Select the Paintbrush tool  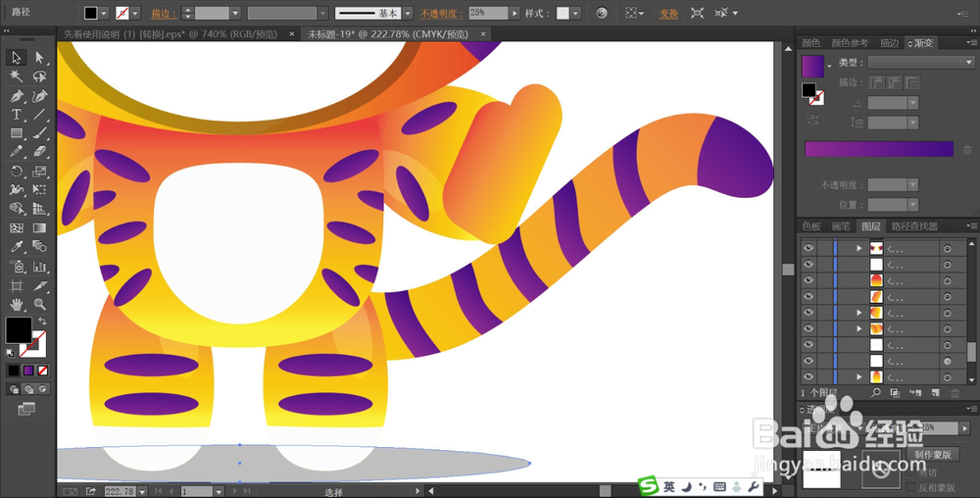39,132
